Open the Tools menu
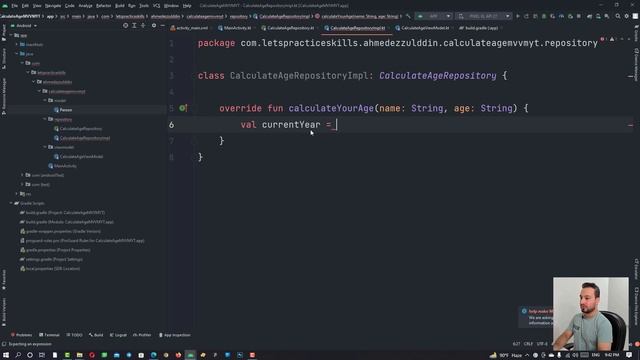This screenshot has height=360, width=640. pyautogui.click(x=144, y=6)
